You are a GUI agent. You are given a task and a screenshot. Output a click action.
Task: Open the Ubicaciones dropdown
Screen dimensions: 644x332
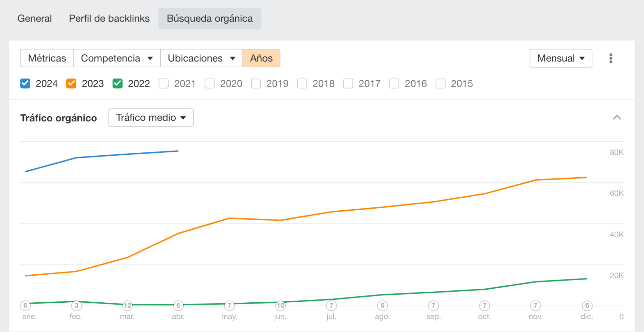pos(201,58)
